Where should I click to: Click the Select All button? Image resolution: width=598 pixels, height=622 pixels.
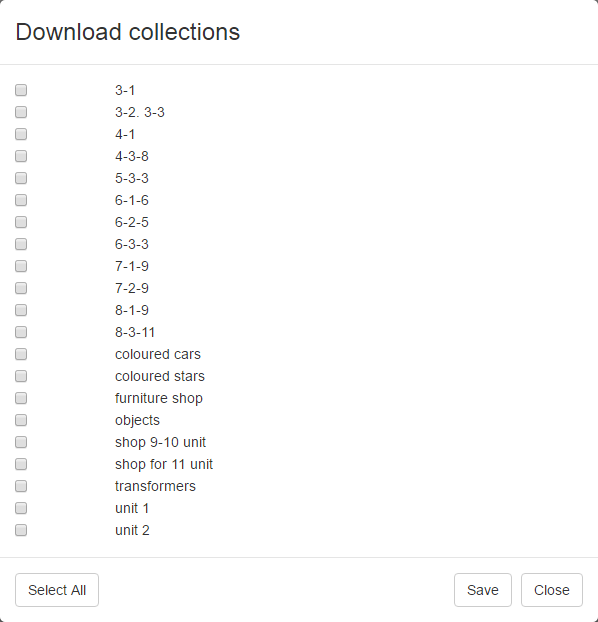coord(57,590)
